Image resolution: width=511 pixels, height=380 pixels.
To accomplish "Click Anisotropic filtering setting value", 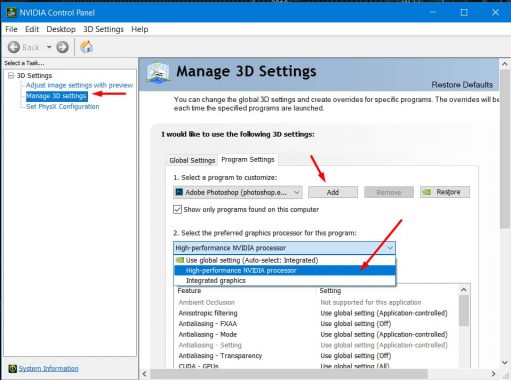I will [x=384, y=313].
